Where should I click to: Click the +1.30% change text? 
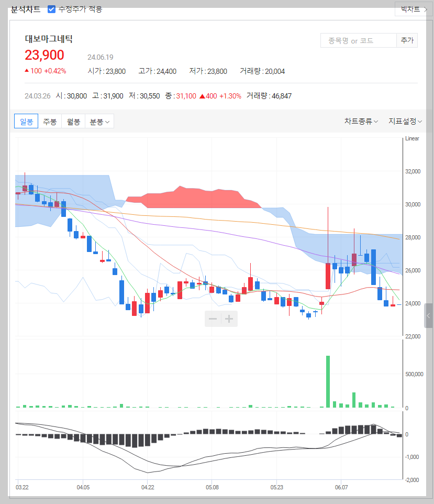(x=230, y=96)
